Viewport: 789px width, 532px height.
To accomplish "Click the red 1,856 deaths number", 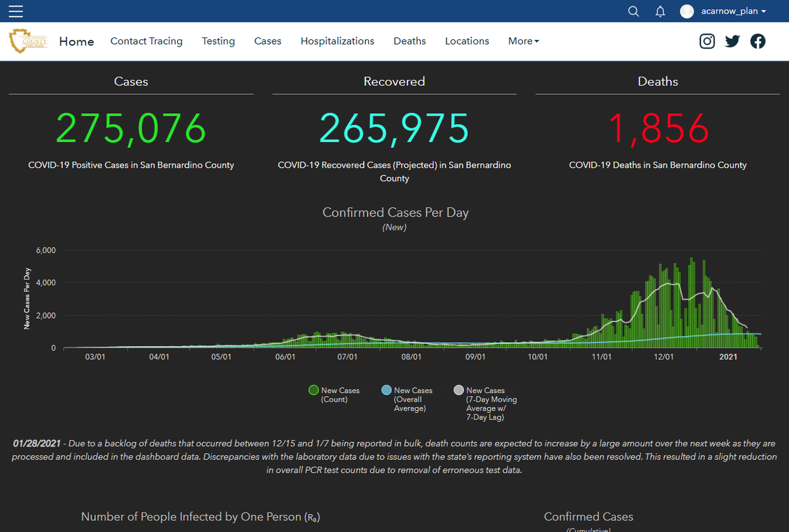I will pos(658,128).
